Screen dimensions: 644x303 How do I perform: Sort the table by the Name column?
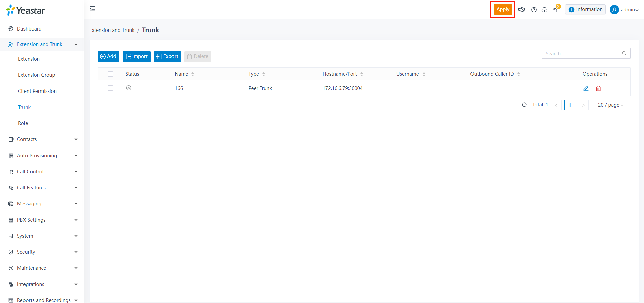pos(193,74)
